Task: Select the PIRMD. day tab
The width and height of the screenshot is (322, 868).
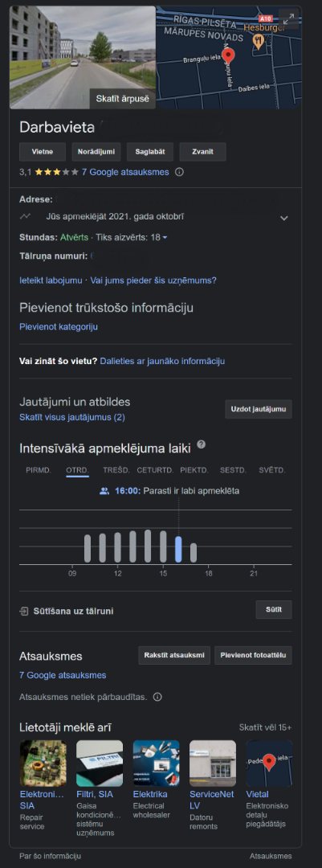Action: point(39,470)
